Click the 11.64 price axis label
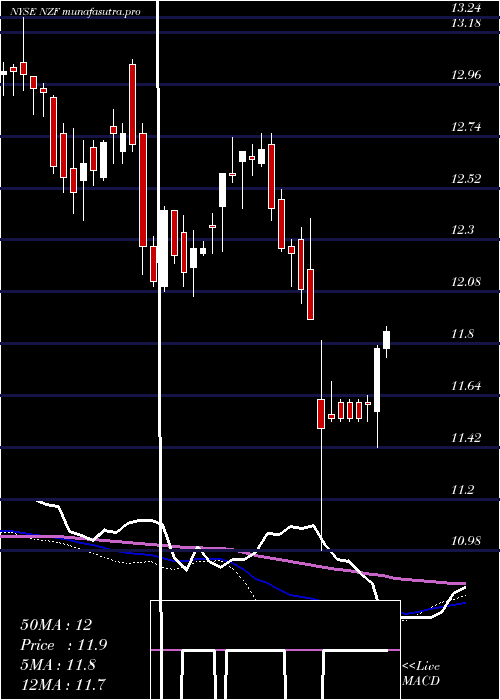 (x=466, y=386)
